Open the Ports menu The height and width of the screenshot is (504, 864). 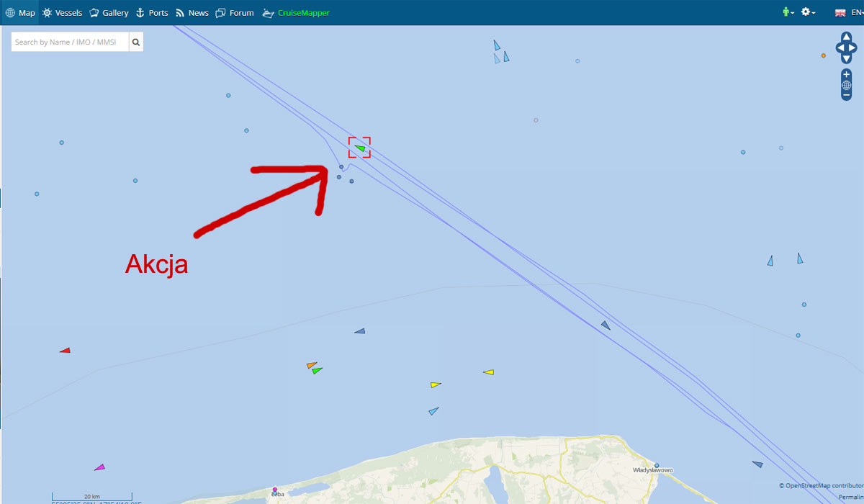tap(152, 13)
